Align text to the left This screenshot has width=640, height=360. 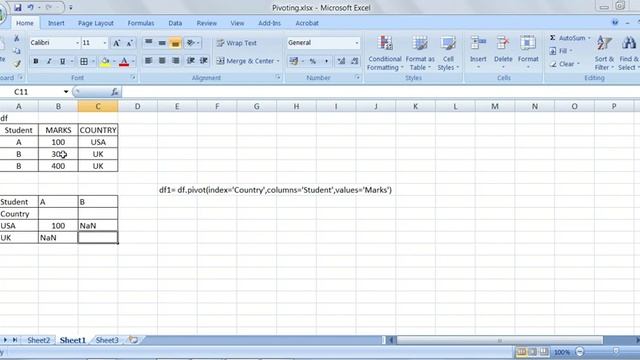[x=149, y=61]
